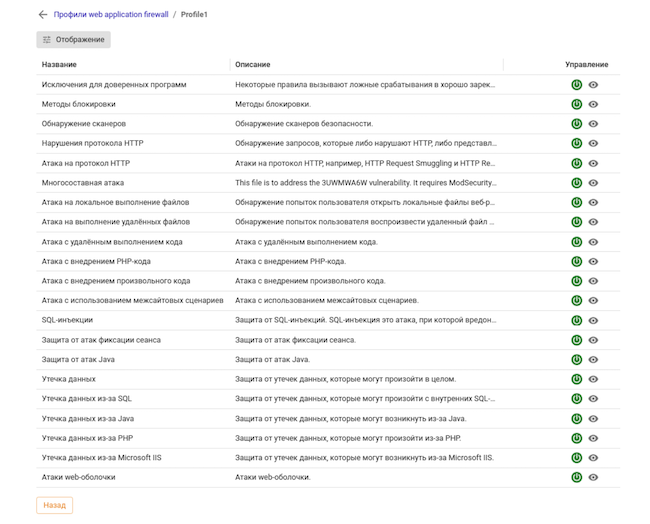View details of the Атаки web-оболочки rule
This screenshot has height=524, width=650.
[593, 477]
